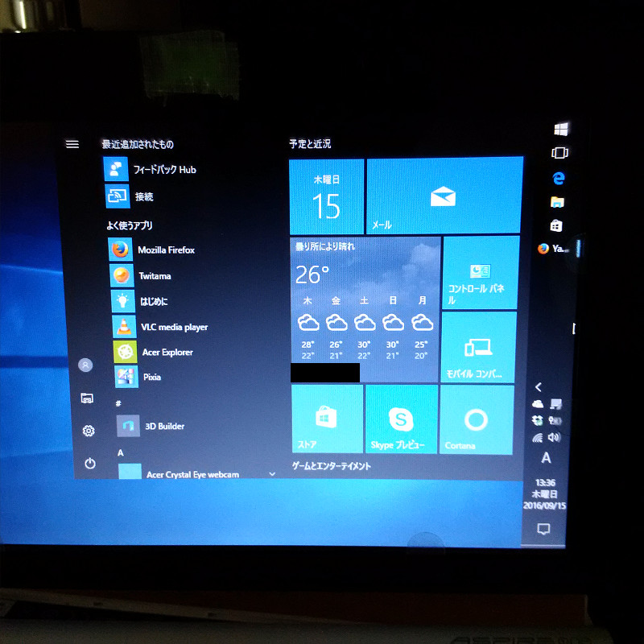Open the user account icon in Start
The width and height of the screenshot is (644, 644).
[85, 365]
